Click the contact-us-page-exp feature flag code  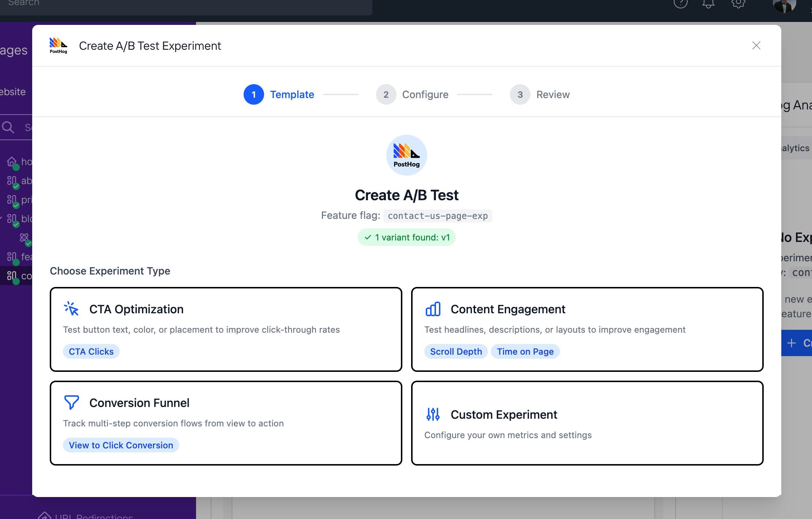437,216
